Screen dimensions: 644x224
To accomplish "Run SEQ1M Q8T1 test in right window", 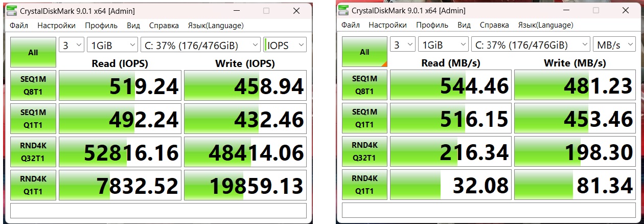I will pos(364,85).
